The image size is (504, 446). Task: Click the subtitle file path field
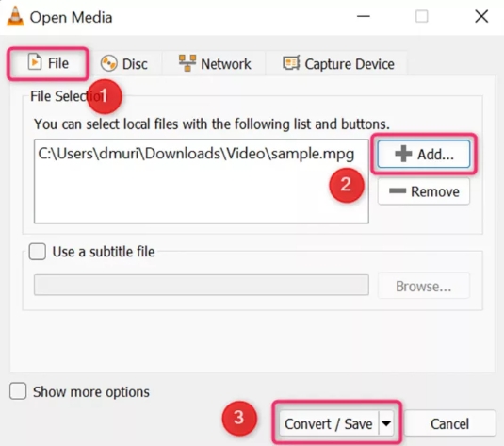click(x=202, y=285)
